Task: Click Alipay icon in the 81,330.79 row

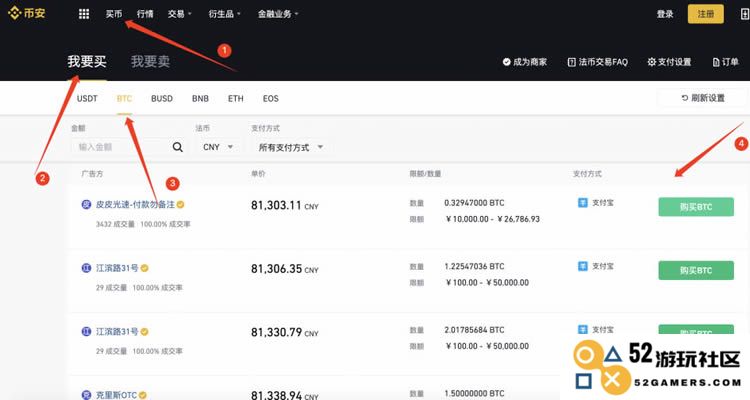Action: click(583, 329)
